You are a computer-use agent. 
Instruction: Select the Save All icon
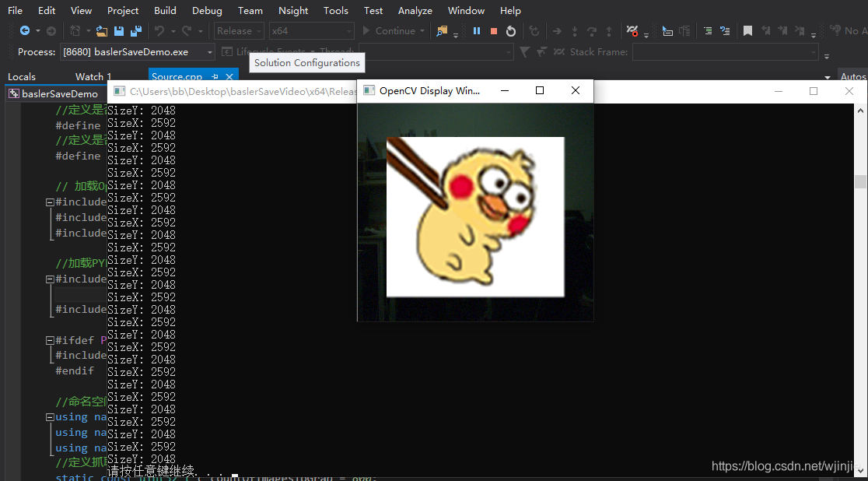pyautogui.click(x=137, y=31)
